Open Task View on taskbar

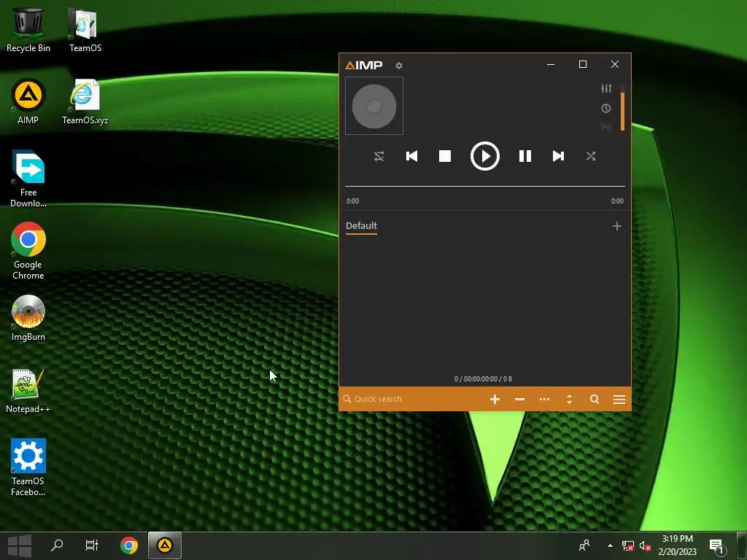[91, 545]
